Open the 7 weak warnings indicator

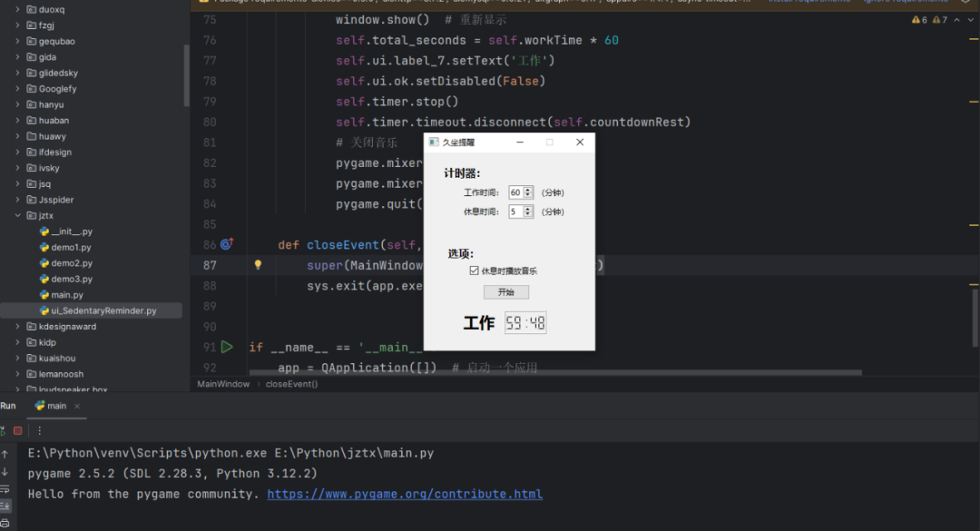click(x=940, y=20)
